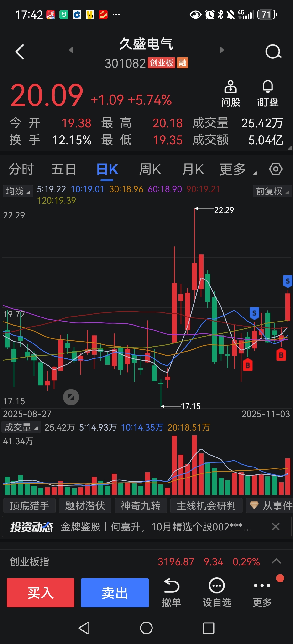Tap the fullscreen expand chart icon
The image size is (293, 644).
pos(71,397)
